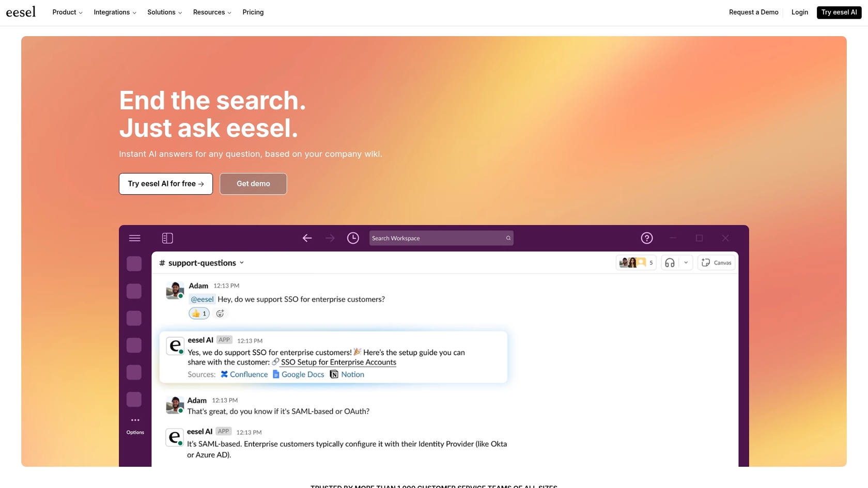This screenshot has width=868, height=488.
Task: Expand the Product menu
Action: [67, 12]
